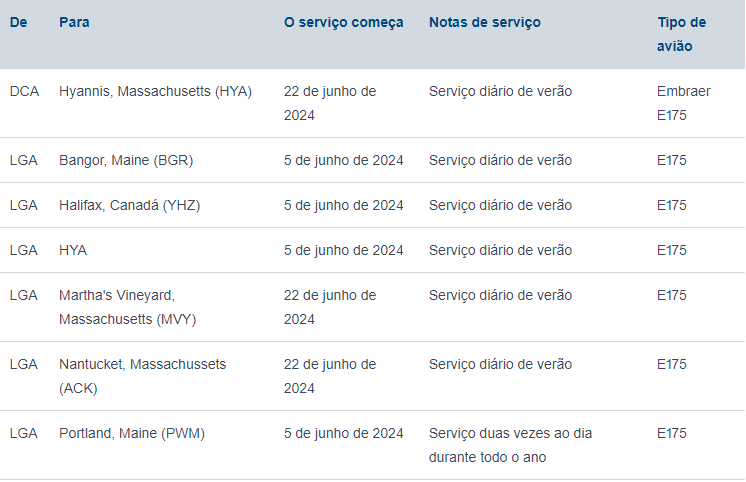Click the Nantucket, Massachussets (ACK) destination

tap(142, 376)
